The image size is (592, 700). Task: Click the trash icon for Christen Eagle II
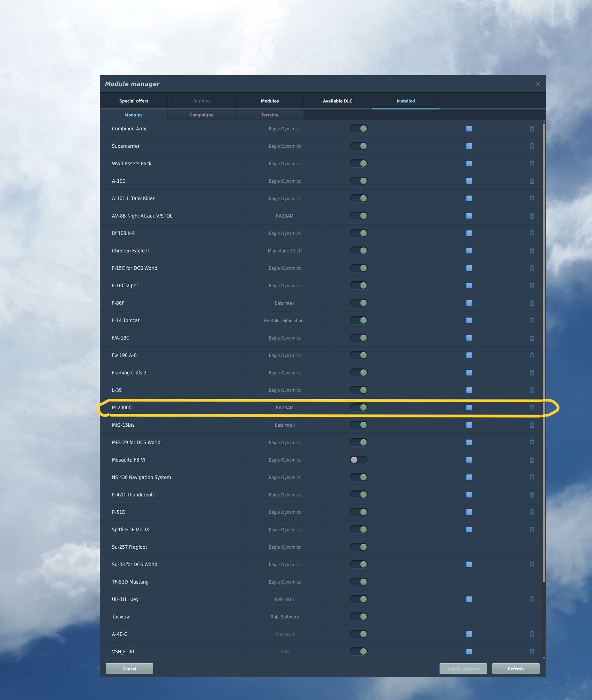[x=532, y=251]
